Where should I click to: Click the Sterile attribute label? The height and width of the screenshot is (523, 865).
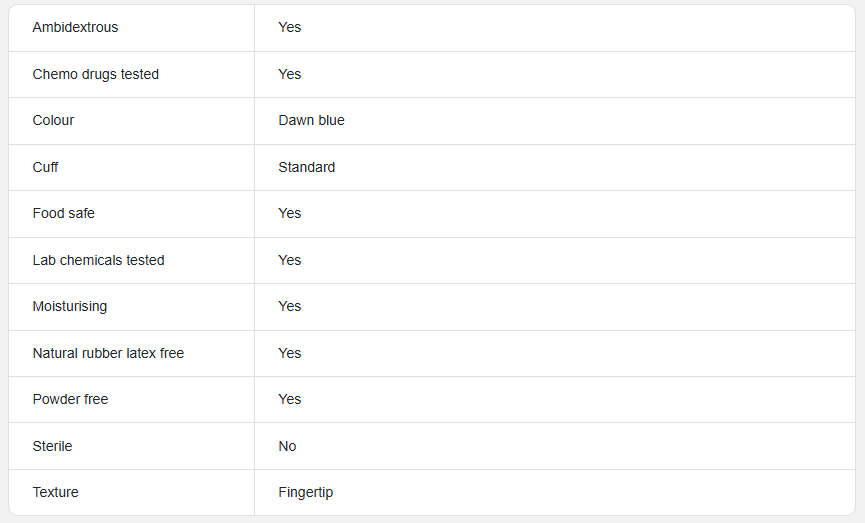[x=52, y=446]
